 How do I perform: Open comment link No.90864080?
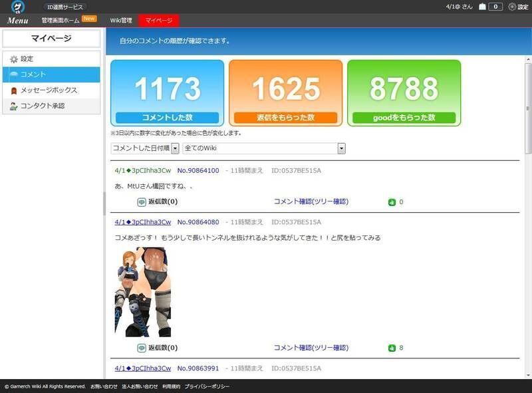click(198, 222)
